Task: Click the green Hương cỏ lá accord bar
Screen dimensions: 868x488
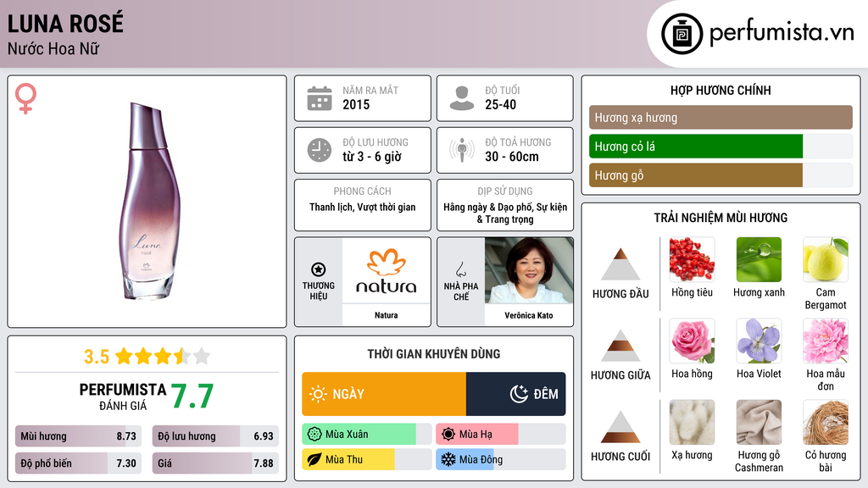Action: coord(696,147)
